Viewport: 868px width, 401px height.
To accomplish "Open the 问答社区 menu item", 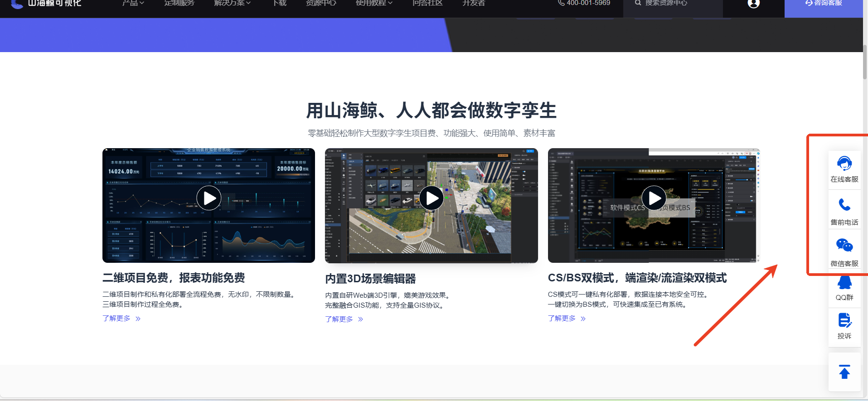I will click(x=427, y=3).
